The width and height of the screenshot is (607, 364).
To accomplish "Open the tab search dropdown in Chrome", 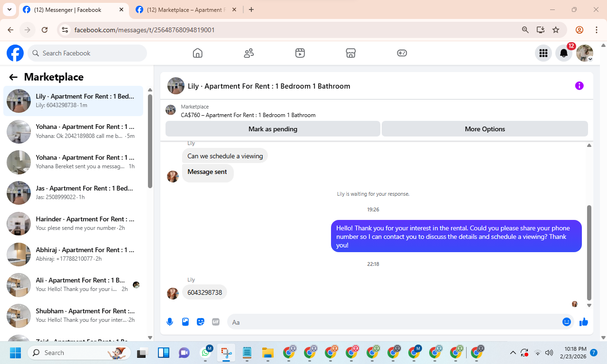I will pos(9,9).
